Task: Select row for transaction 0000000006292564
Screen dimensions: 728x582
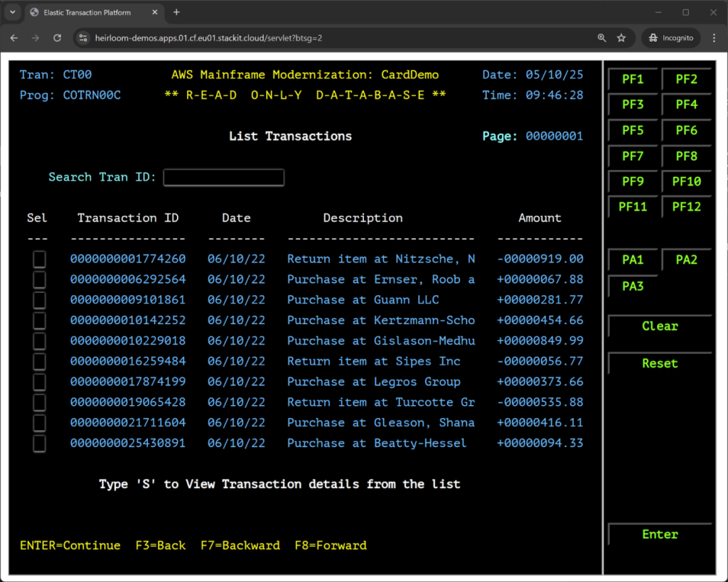Action: (40, 279)
